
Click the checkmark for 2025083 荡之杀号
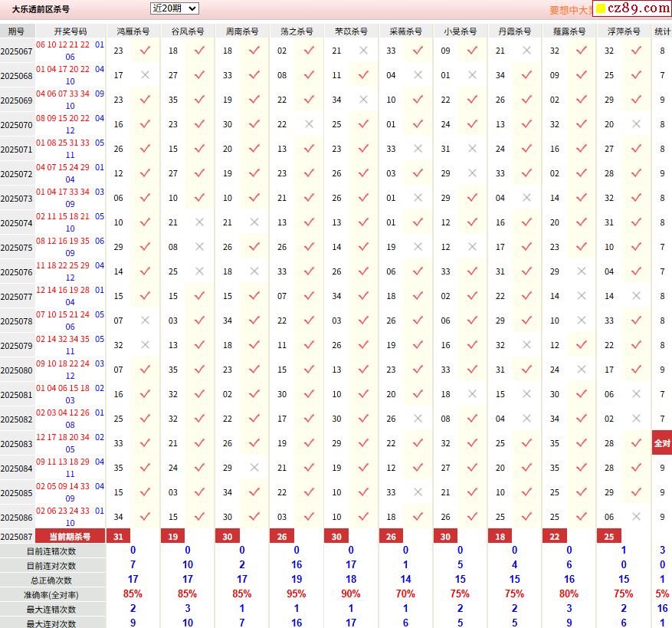tap(309, 442)
